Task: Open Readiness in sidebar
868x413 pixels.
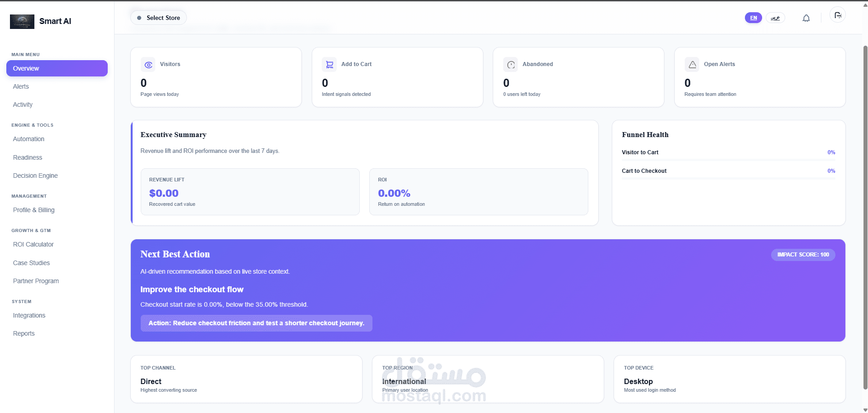Action: 28,157
